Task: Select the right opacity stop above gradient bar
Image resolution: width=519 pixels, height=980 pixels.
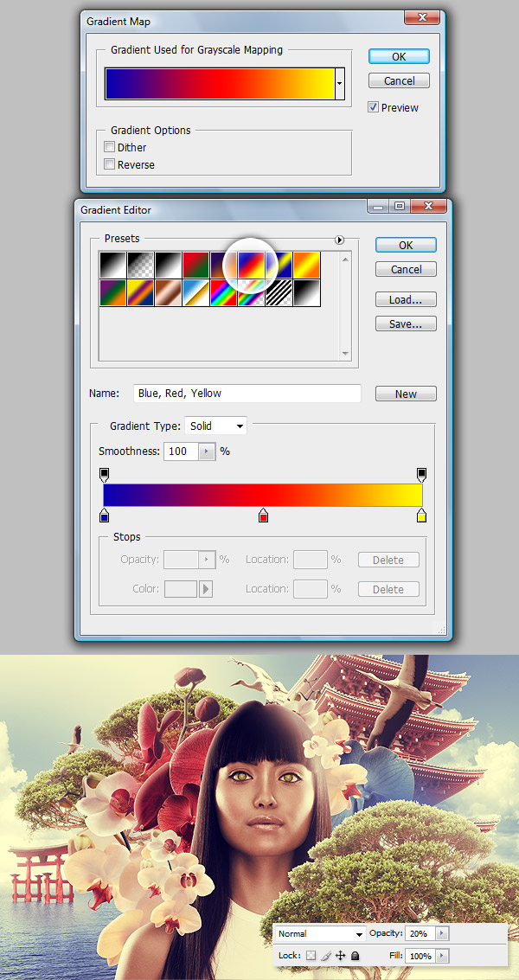Action: tap(421, 474)
